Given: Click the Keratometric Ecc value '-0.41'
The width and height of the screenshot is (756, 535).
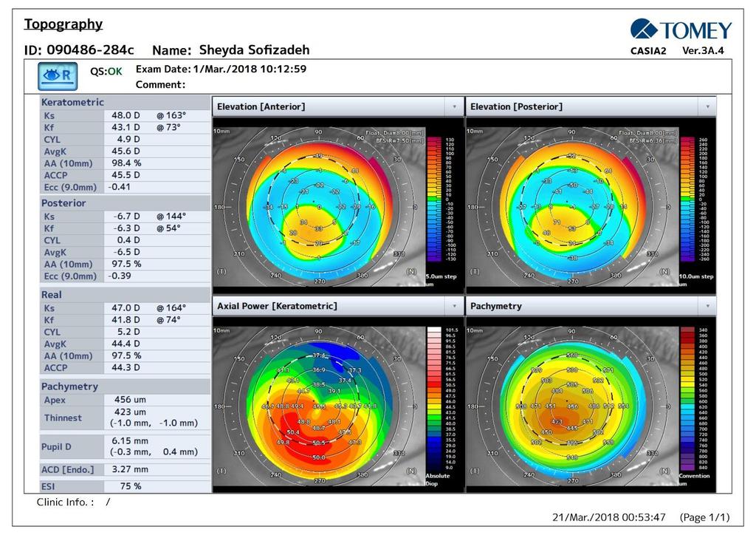Looking at the screenshot, I should pyautogui.click(x=120, y=187).
